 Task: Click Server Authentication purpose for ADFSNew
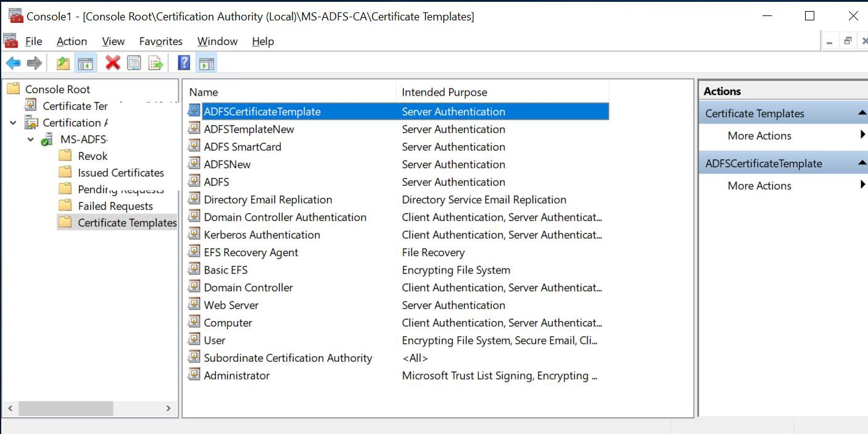tap(453, 164)
